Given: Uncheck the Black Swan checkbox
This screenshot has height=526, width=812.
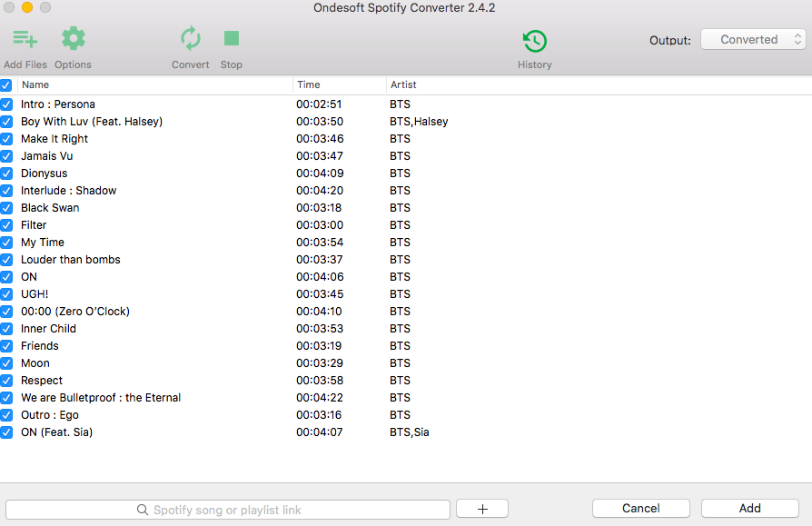Looking at the screenshot, I should pyautogui.click(x=6, y=208).
